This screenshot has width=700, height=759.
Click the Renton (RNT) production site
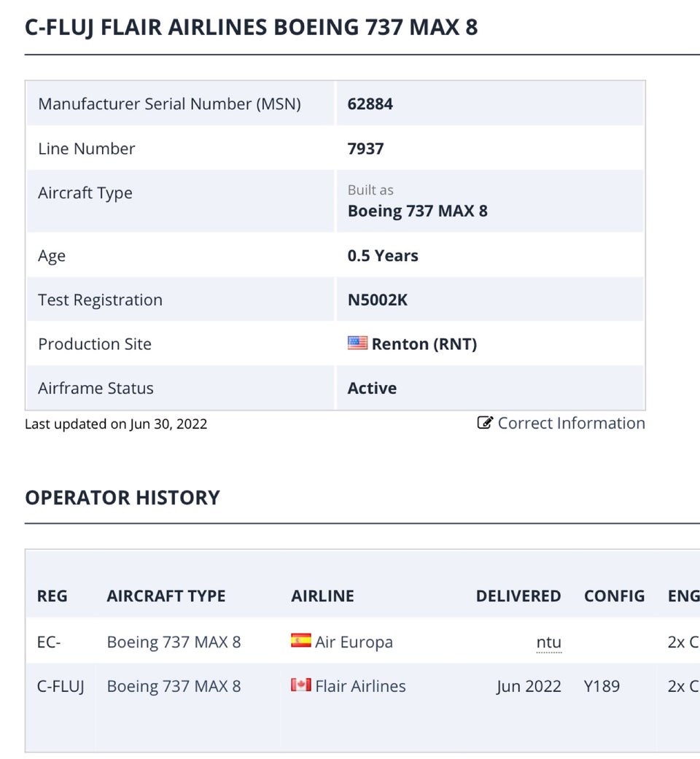click(424, 344)
